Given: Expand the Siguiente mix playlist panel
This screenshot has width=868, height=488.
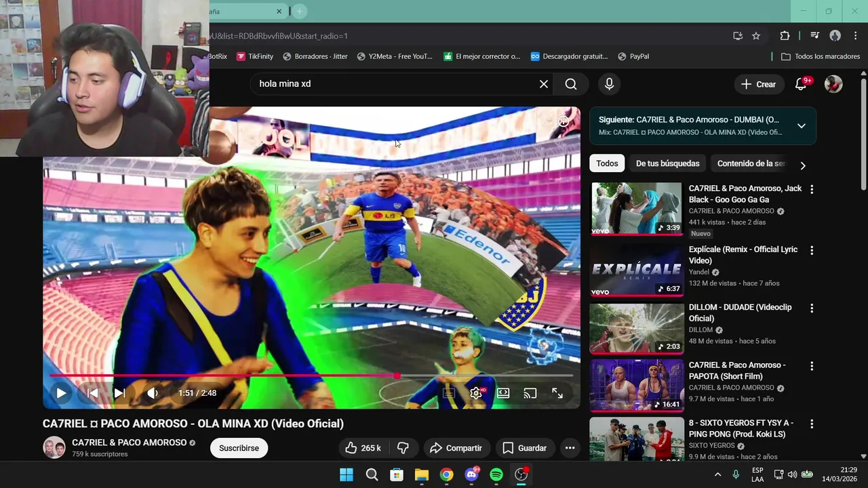Looking at the screenshot, I should coord(802,126).
